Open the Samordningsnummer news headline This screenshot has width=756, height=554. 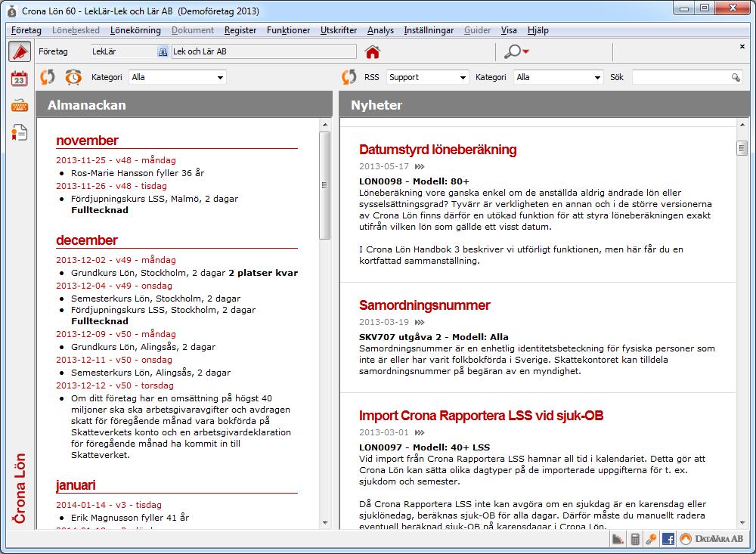(424, 305)
